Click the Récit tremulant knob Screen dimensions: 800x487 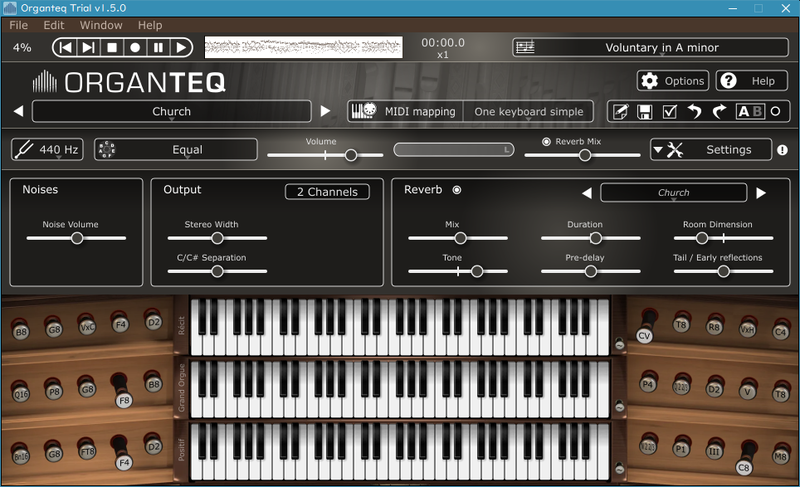point(619,344)
